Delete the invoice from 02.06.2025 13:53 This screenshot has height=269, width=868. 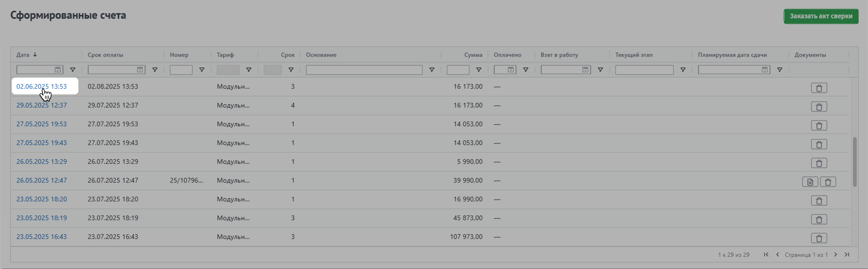point(819,88)
